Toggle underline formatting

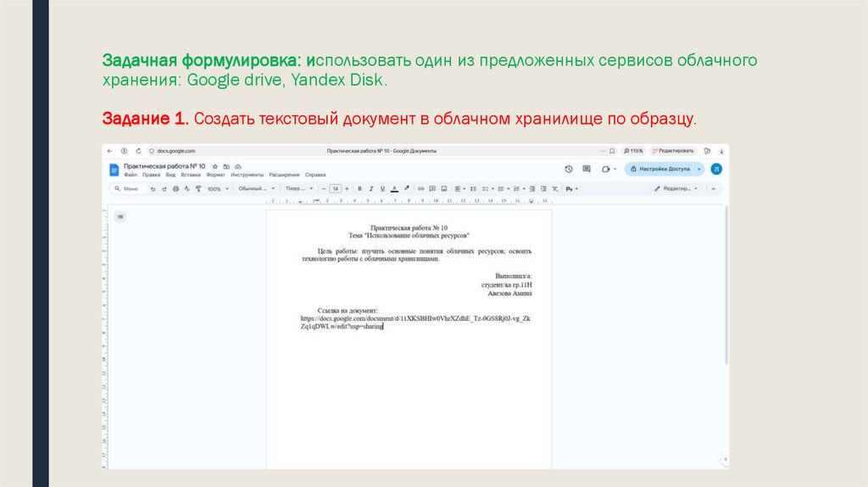382,189
